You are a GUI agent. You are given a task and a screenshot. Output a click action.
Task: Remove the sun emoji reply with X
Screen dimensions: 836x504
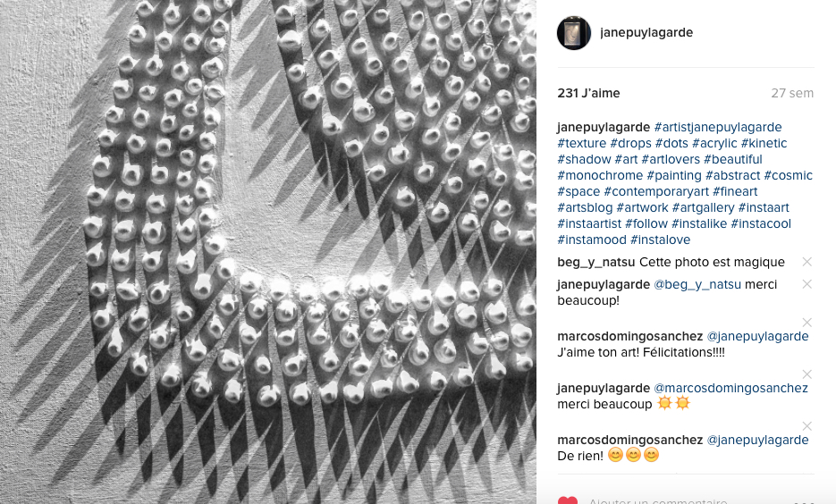806,374
